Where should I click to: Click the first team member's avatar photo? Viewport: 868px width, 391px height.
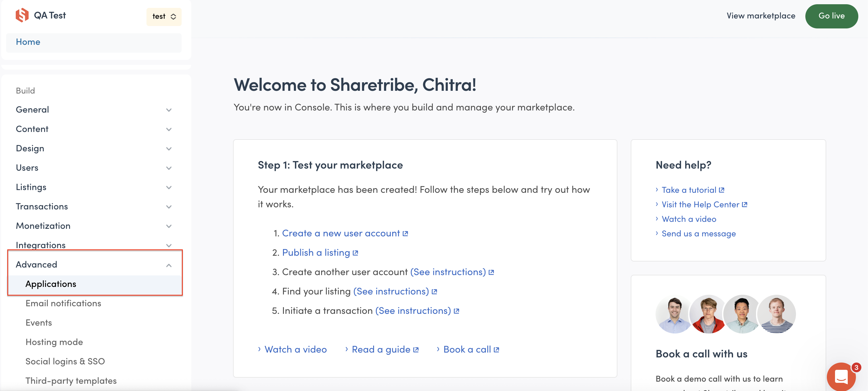674,314
